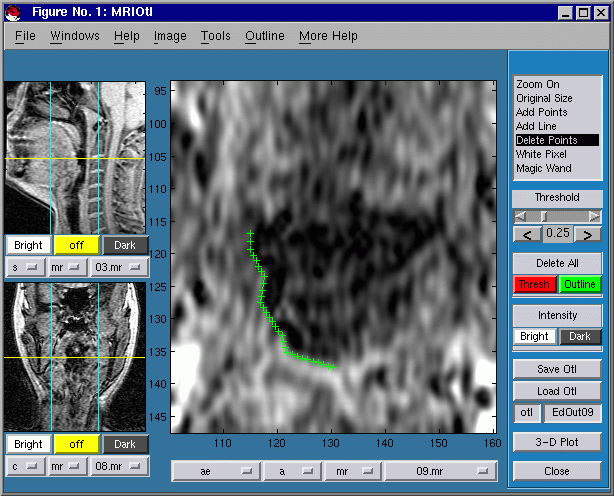Open the Help menu
The image size is (614, 496).
pyautogui.click(x=126, y=36)
